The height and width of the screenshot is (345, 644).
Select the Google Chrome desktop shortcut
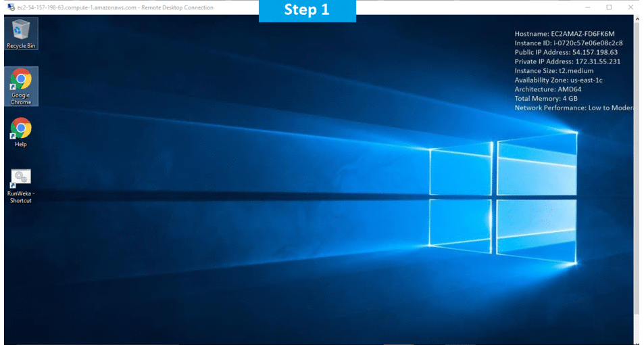[21, 86]
